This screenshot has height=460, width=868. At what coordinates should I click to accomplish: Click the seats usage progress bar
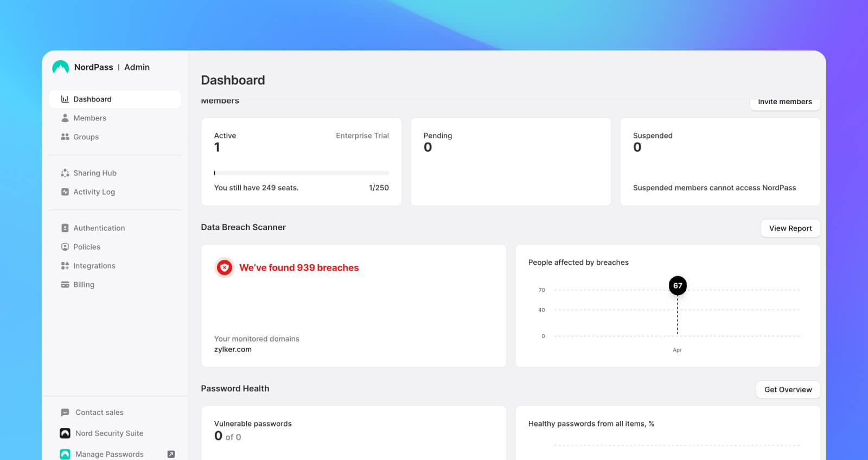[x=302, y=173]
